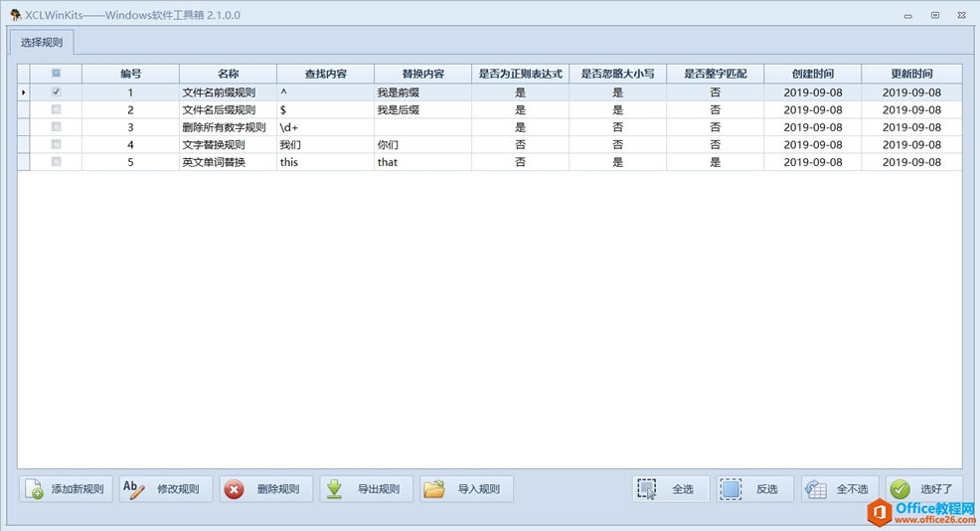Sort by the 更新时间 column header

pos(911,74)
